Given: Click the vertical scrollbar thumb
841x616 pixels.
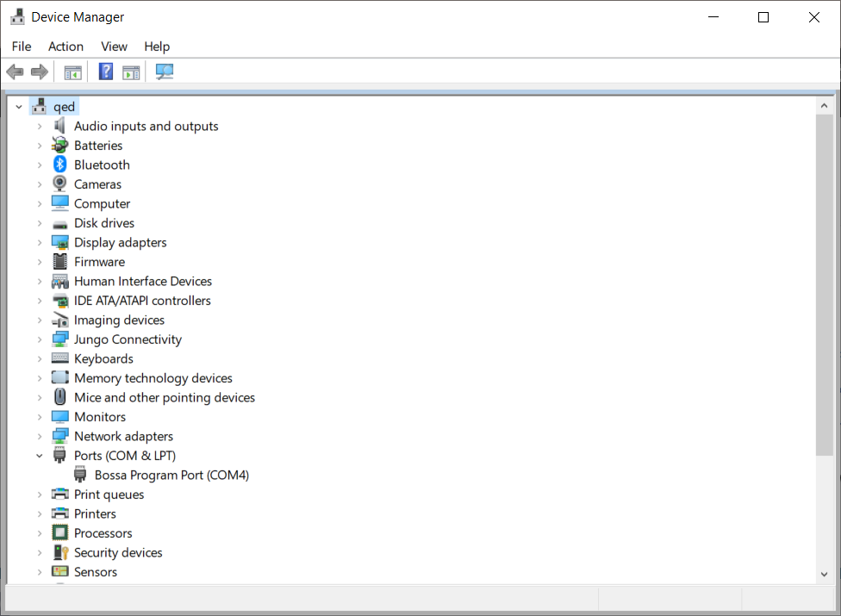Looking at the screenshot, I should coord(825,284).
